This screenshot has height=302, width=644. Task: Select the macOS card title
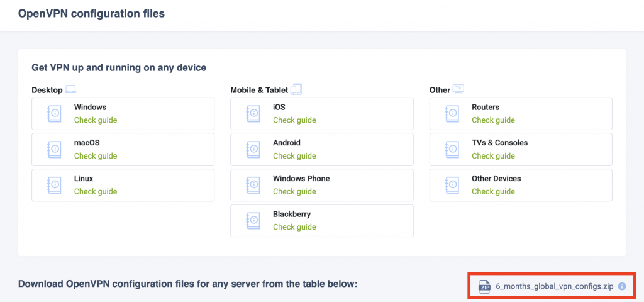(x=87, y=143)
